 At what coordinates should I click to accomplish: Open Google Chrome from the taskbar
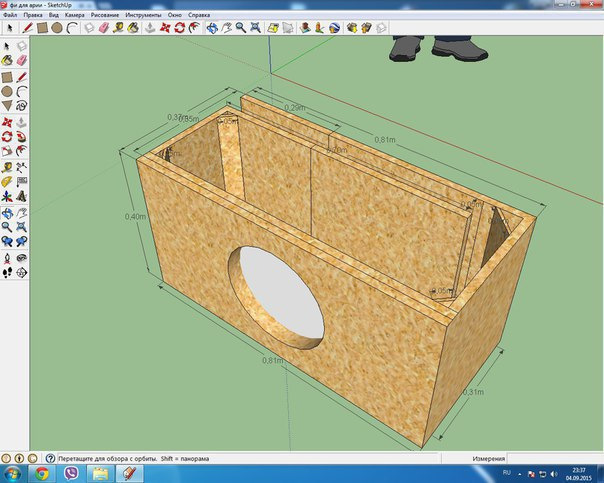42,473
